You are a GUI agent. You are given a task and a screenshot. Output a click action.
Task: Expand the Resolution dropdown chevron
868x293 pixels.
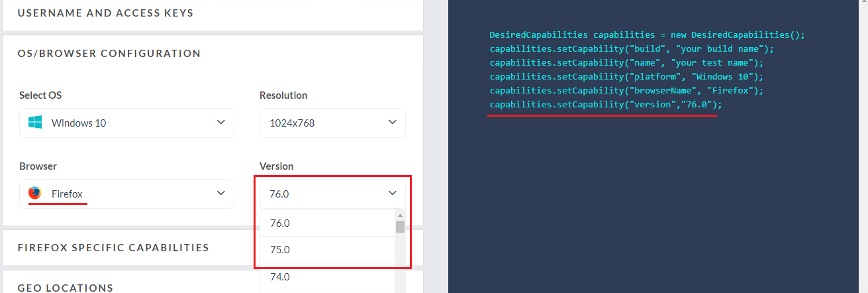[x=393, y=123]
